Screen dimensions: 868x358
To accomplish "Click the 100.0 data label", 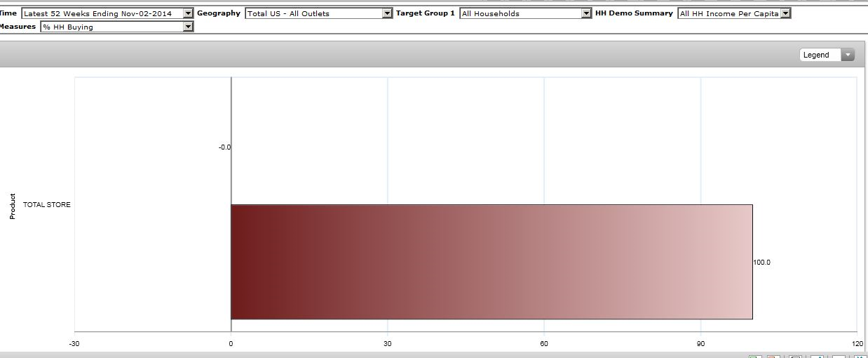I will tap(761, 263).
